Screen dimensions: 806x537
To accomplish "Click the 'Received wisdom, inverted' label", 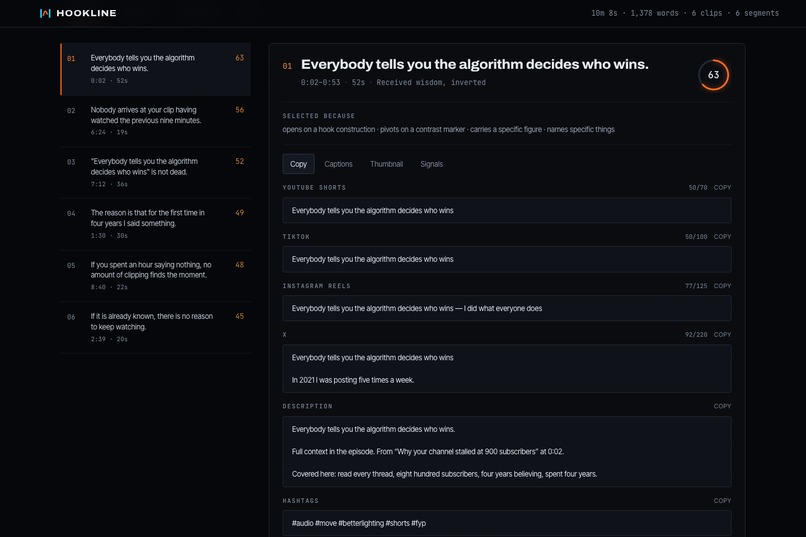I will pyautogui.click(x=431, y=82).
